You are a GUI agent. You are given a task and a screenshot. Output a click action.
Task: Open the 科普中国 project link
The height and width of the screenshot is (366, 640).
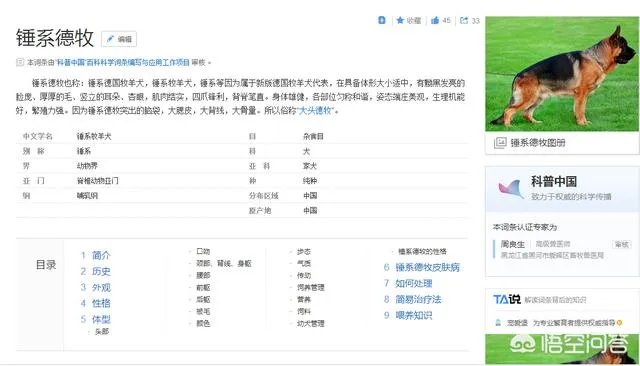pyautogui.click(x=122, y=62)
